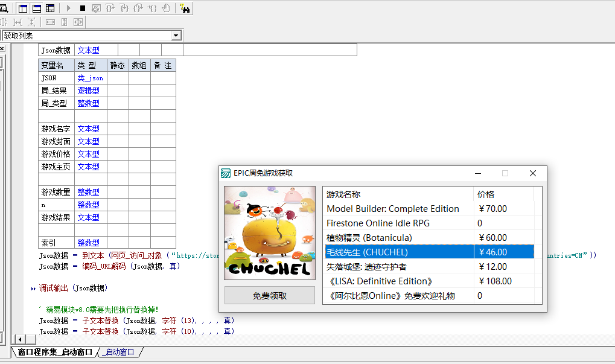This screenshot has height=364, width=615.
Task: Click the horizontal scrollbar left arrow
Action: click(x=18, y=340)
